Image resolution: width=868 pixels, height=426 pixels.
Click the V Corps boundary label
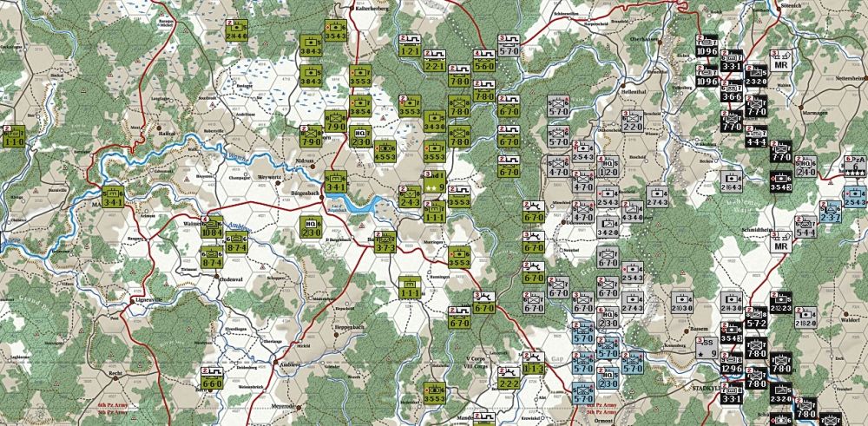click(x=475, y=360)
